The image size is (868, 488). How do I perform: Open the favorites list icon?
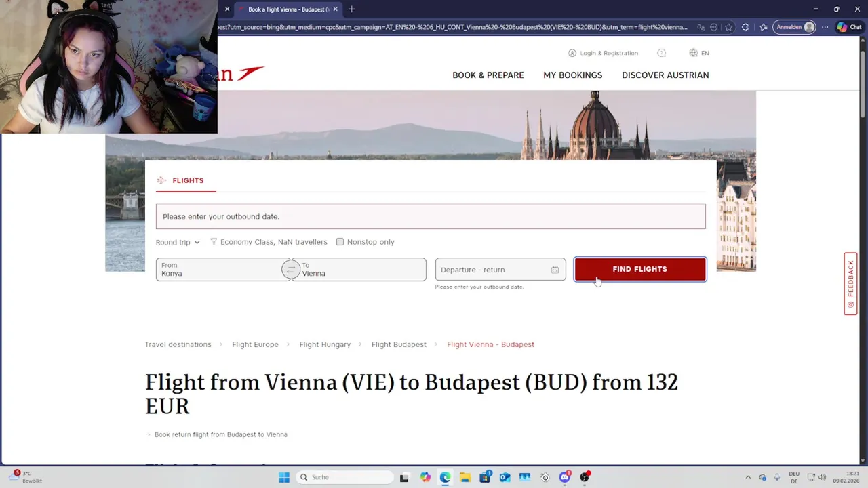[x=764, y=27]
